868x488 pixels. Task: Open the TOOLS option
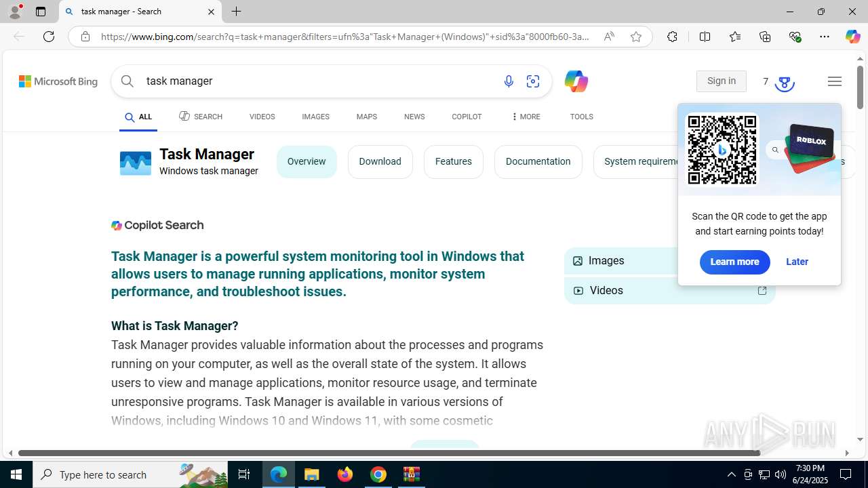(x=581, y=117)
